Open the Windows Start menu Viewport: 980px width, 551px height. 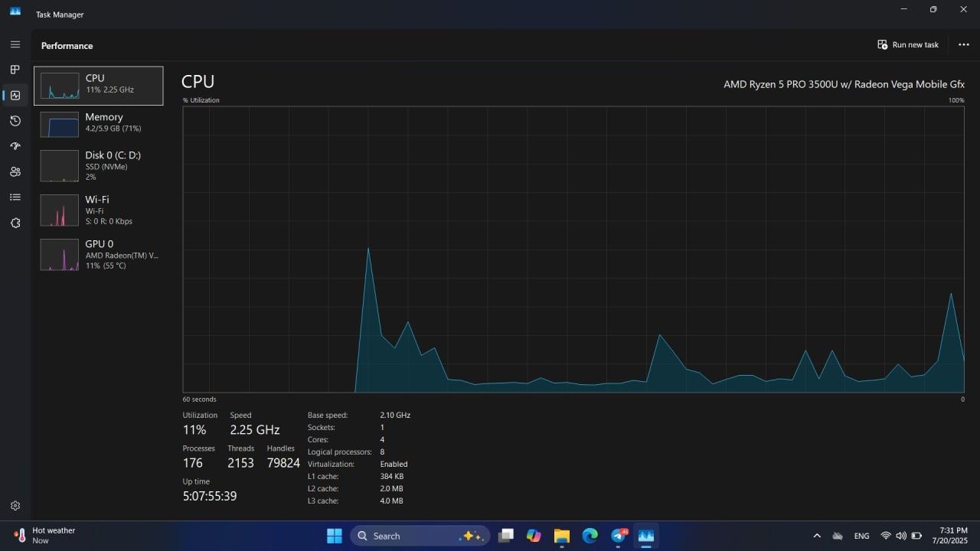tap(335, 536)
